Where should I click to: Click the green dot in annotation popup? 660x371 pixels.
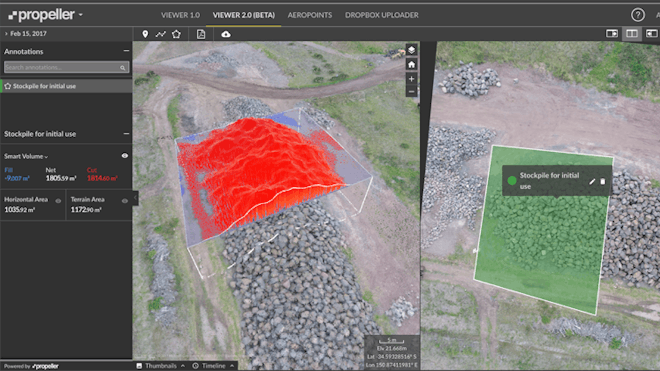pos(512,181)
